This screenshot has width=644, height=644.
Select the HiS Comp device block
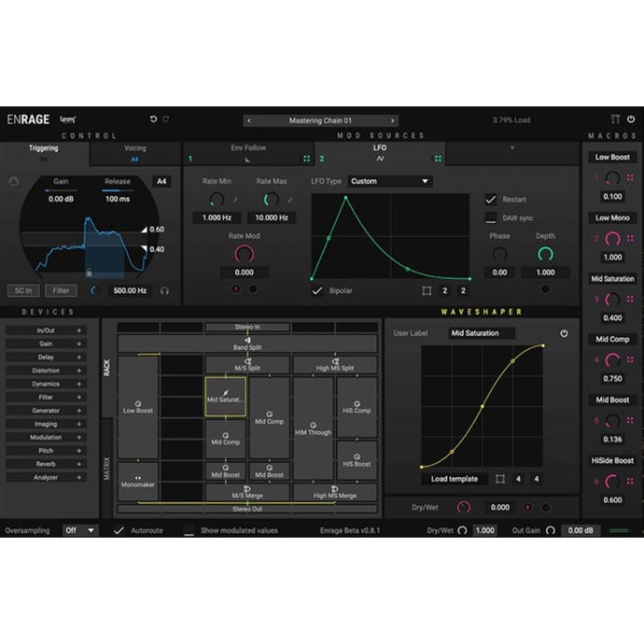click(357, 408)
